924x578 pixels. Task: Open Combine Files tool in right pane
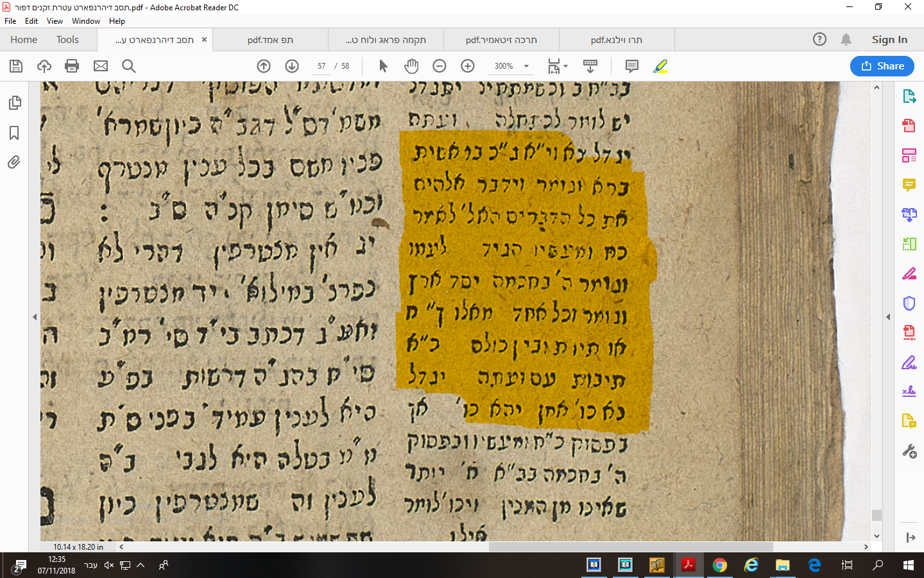[x=909, y=215]
